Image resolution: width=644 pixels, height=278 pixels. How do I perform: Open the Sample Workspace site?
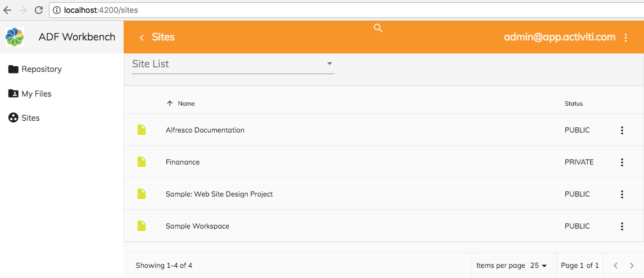pyautogui.click(x=197, y=226)
